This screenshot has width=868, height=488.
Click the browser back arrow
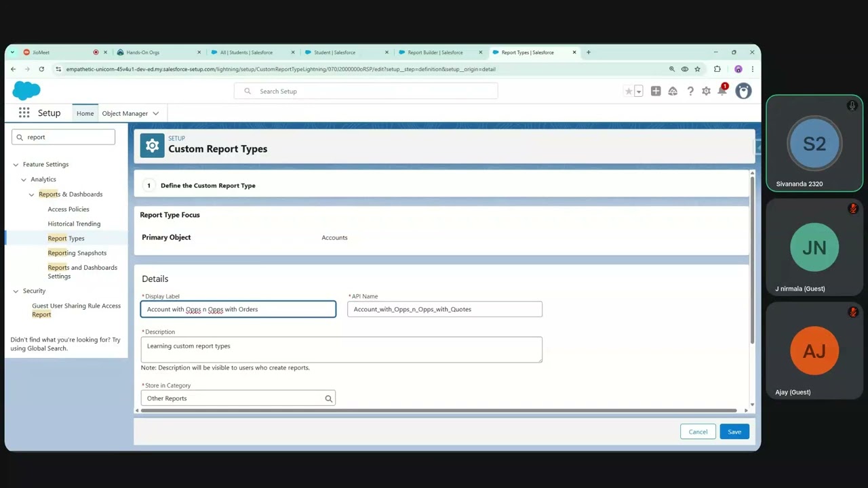click(13, 69)
